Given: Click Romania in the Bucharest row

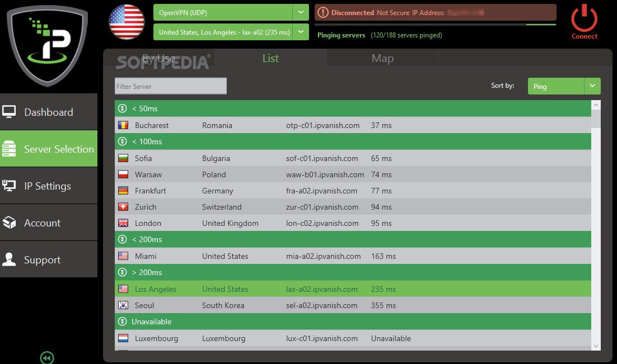Looking at the screenshot, I should pos(217,125).
